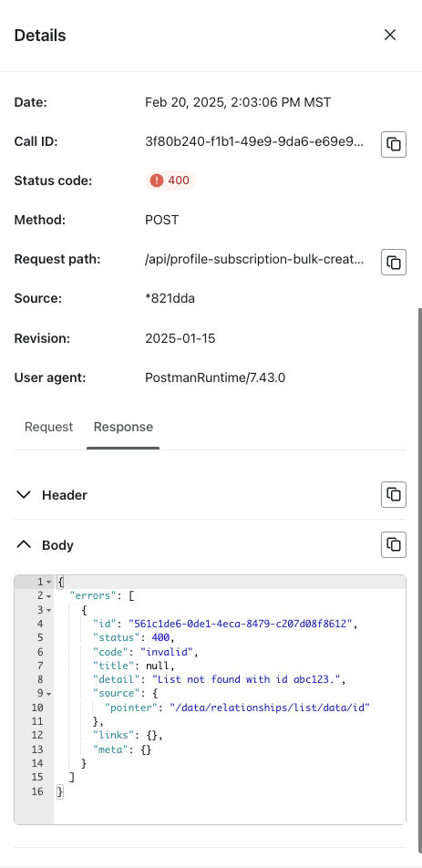The width and height of the screenshot is (422, 868).
Task: Fold line 1 of the JSON body
Action: (x=48, y=582)
